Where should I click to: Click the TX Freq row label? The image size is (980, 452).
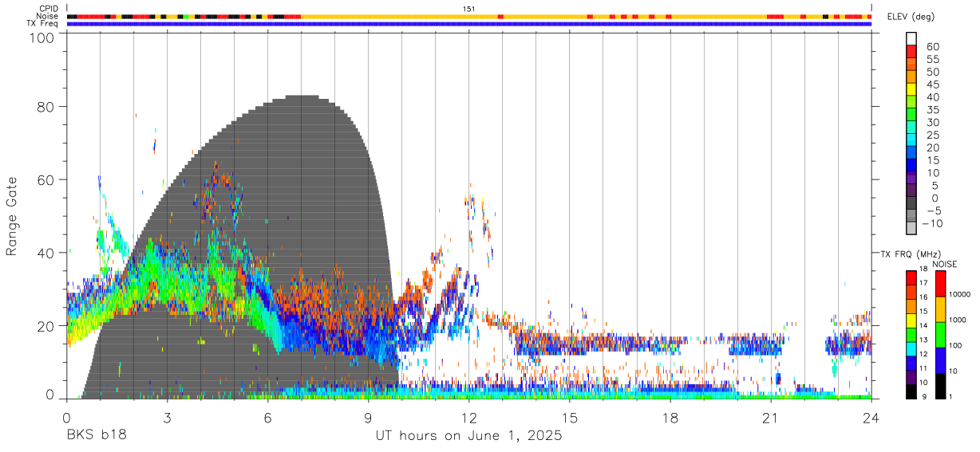click(x=43, y=24)
